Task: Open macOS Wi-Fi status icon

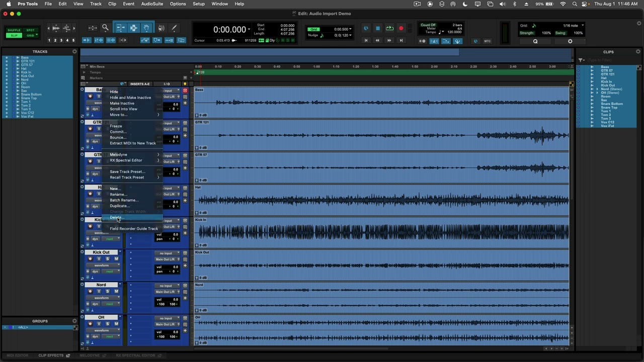Action: click(x=562, y=4)
